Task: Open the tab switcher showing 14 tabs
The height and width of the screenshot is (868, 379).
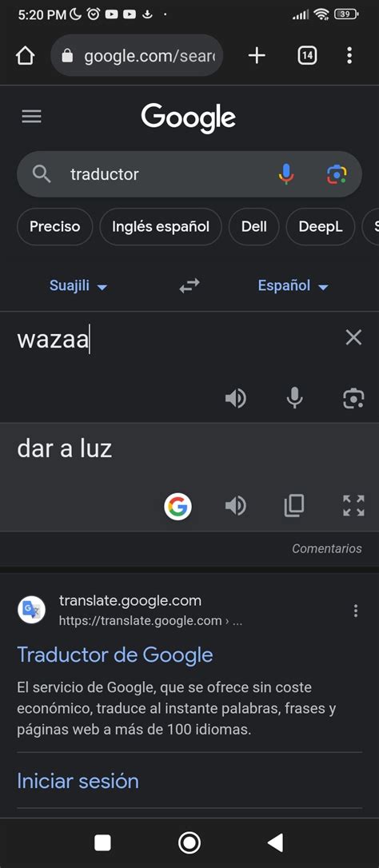Action: click(308, 55)
